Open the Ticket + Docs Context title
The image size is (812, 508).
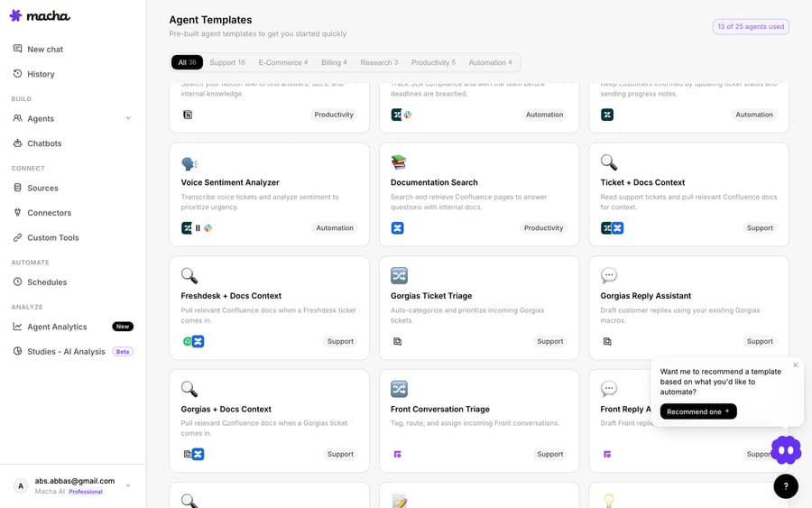tap(642, 183)
